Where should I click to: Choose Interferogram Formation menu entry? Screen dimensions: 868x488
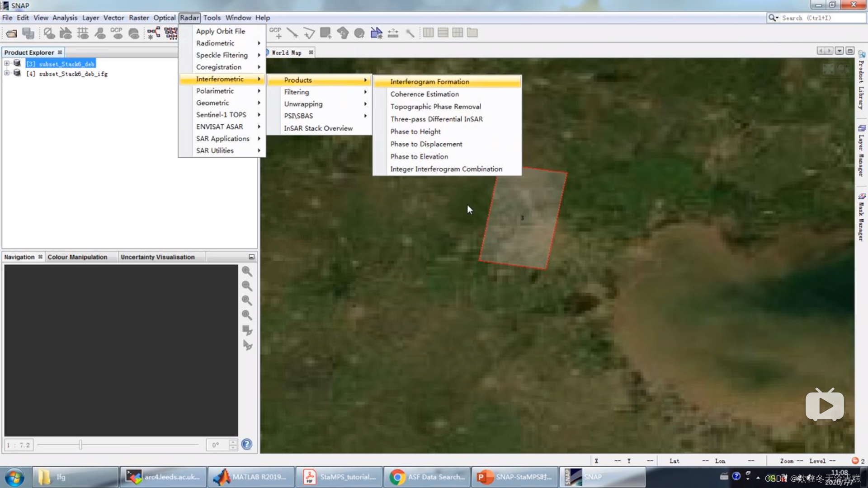[429, 82]
